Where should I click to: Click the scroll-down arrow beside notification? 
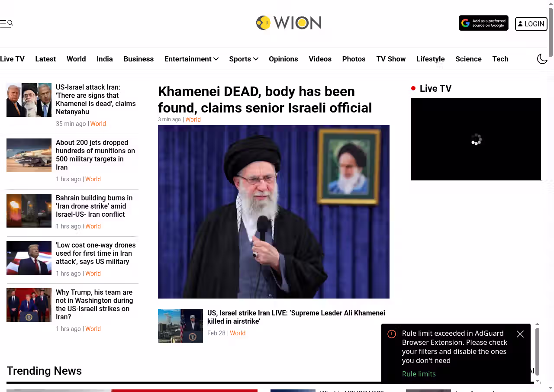click(x=537, y=381)
